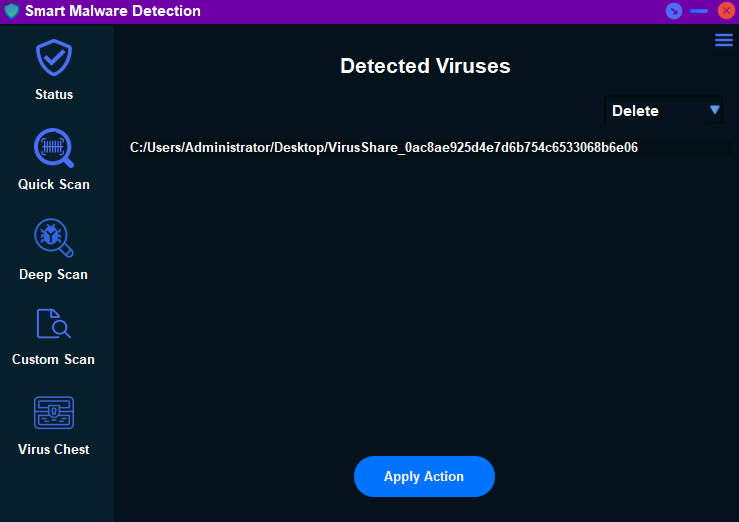
Task: Select the detected VirusShare file entry
Action: (x=384, y=148)
